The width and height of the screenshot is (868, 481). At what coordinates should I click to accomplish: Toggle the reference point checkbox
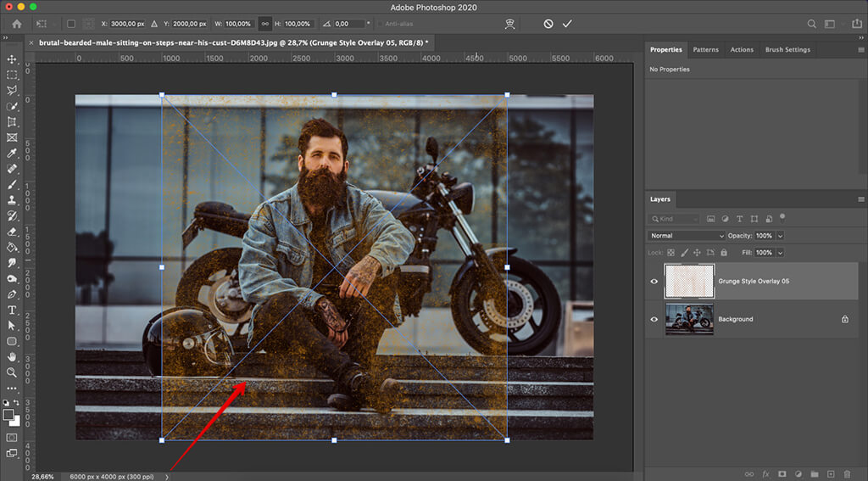(x=71, y=24)
